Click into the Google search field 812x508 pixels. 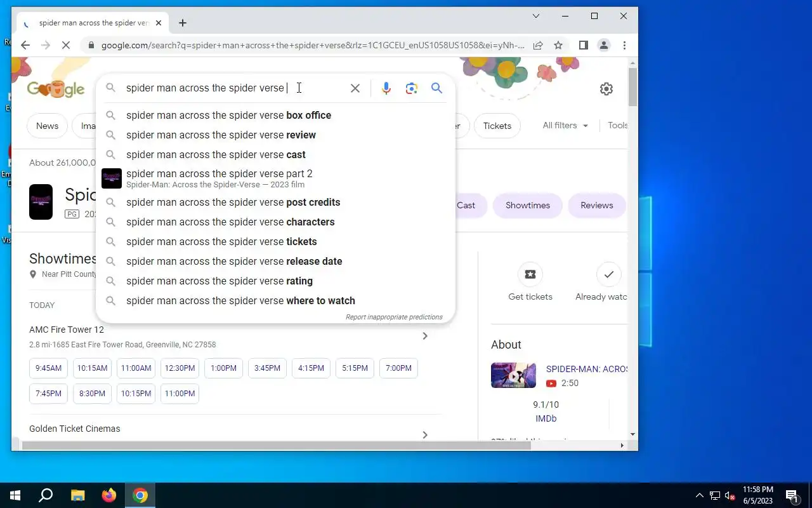pos(235,88)
